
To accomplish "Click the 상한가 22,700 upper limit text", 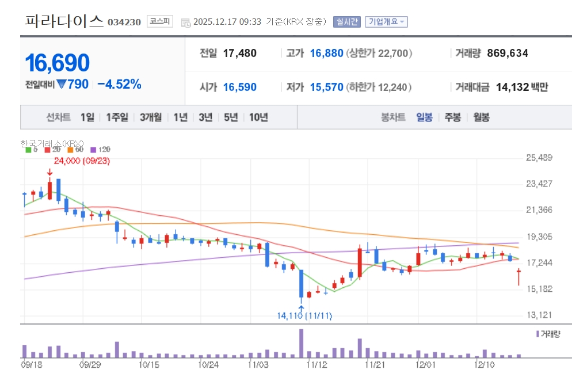I will click(x=379, y=54).
